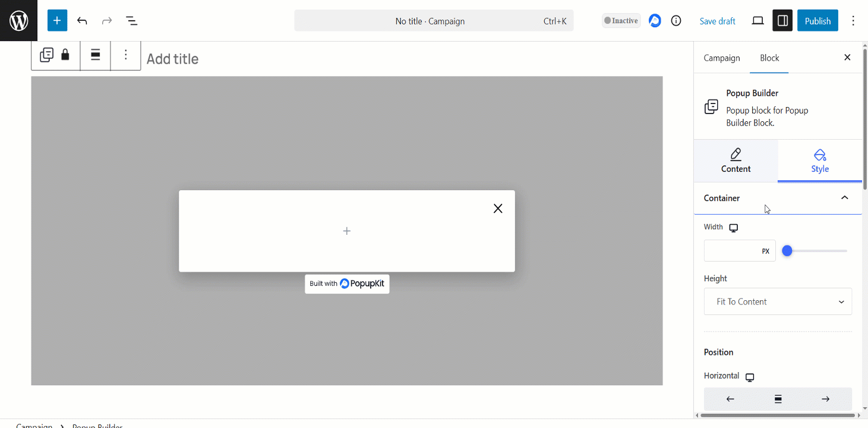
Task: Click the redo arrow
Action: click(107, 21)
